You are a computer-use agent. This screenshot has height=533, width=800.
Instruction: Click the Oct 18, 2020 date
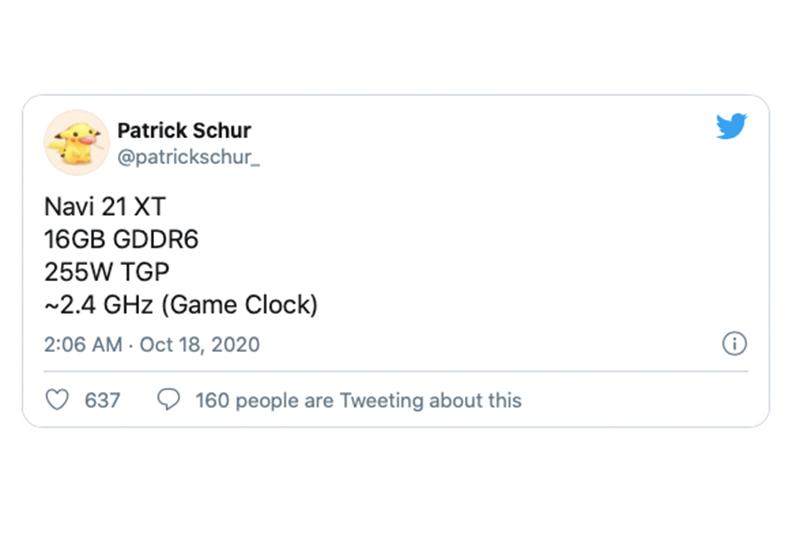201,345
